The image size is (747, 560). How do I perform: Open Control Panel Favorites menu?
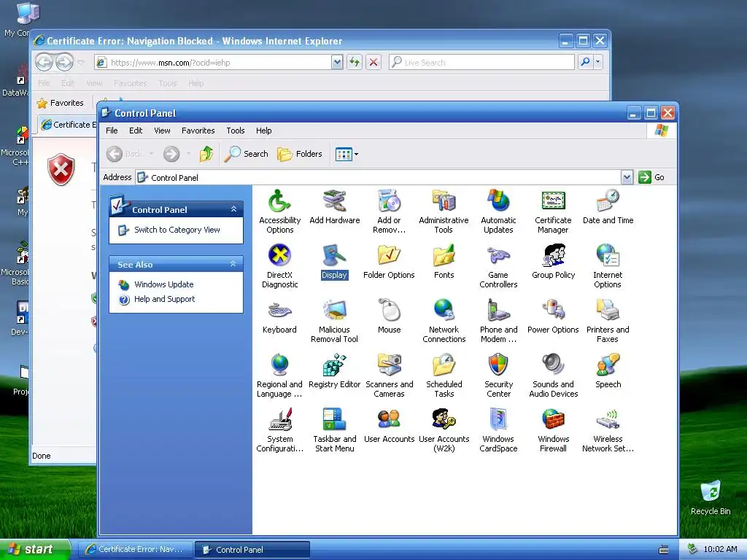point(198,131)
